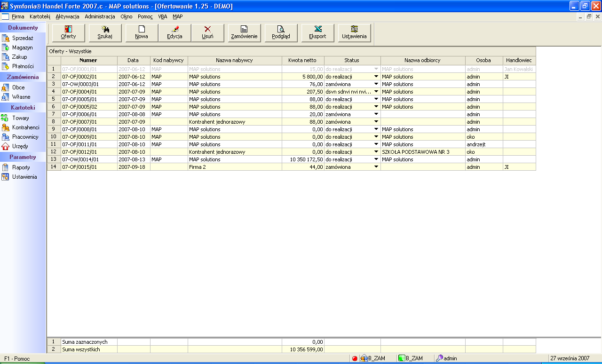Click the red status indicator icon

coord(355,358)
